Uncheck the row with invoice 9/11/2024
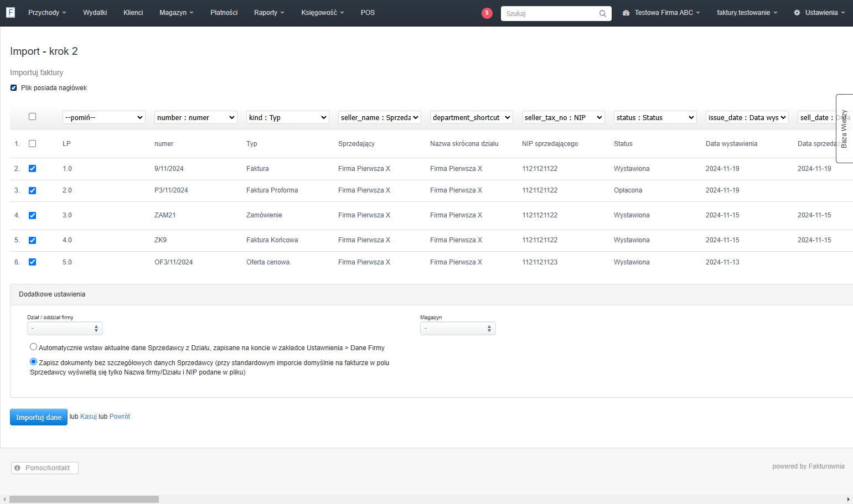 (x=32, y=169)
